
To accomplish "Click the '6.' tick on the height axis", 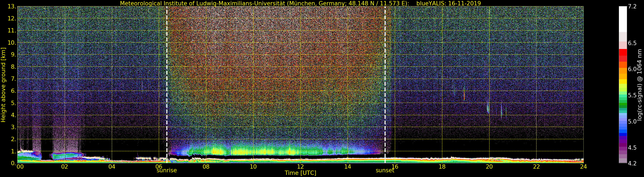I will (x=13, y=91).
